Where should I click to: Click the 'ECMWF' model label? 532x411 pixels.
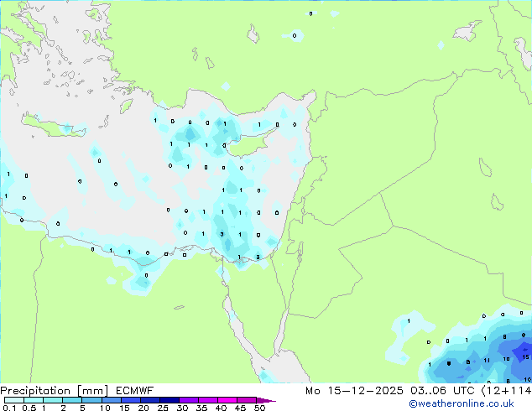click(x=135, y=391)
